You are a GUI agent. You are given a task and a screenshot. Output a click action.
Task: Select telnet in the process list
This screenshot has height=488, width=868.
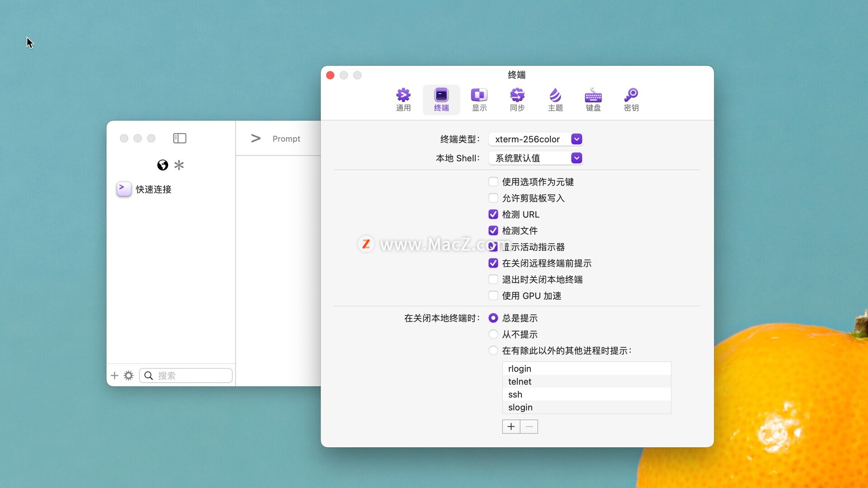coord(520,382)
